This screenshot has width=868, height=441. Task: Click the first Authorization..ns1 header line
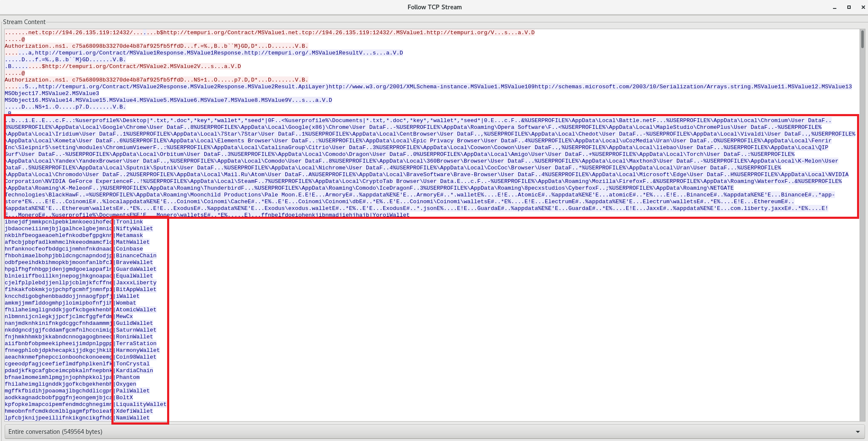(157, 46)
